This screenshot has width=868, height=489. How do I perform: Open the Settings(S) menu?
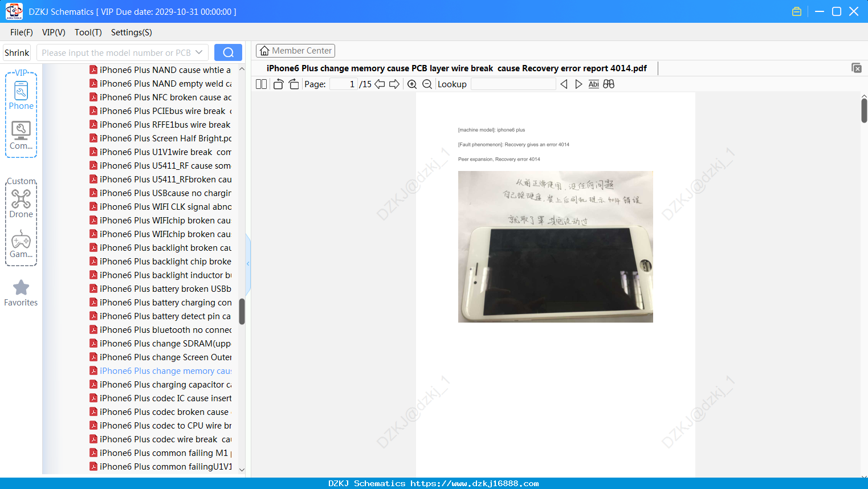(x=132, y=32)
